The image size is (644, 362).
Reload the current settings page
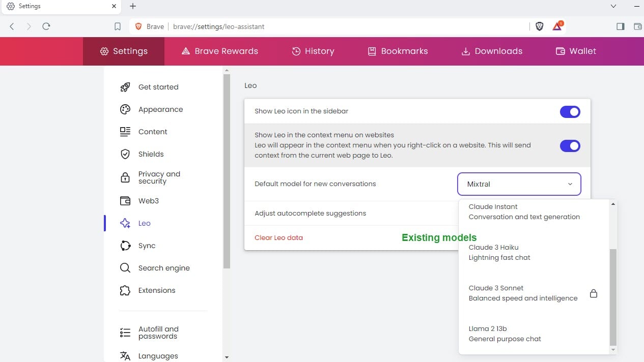(46, 26)
